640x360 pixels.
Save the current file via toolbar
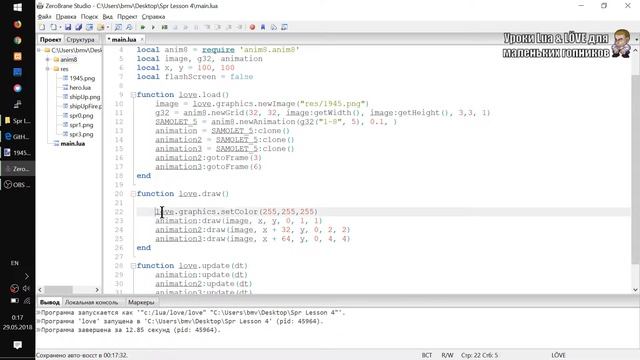[68, 27]
